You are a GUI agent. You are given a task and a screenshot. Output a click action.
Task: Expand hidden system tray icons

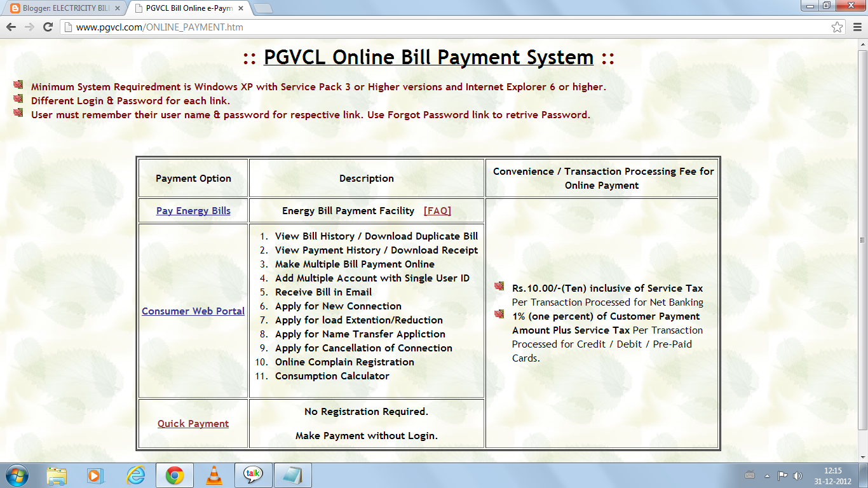(x=766, y=475)
